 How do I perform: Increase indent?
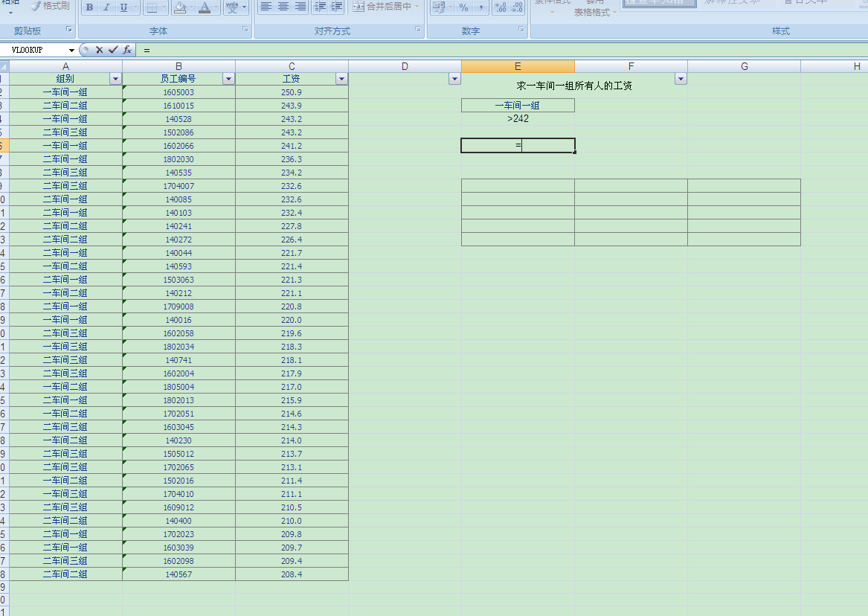337,7
